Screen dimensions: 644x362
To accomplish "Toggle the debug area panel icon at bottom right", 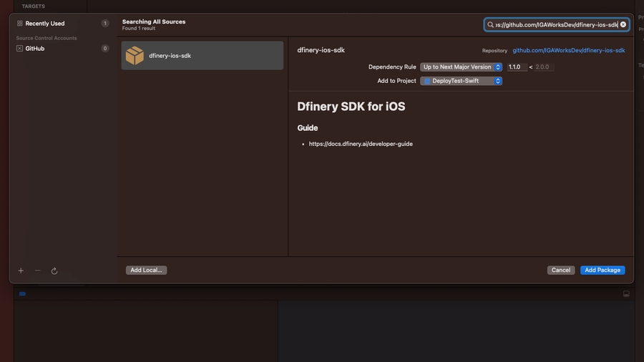I will click(626, 294).
